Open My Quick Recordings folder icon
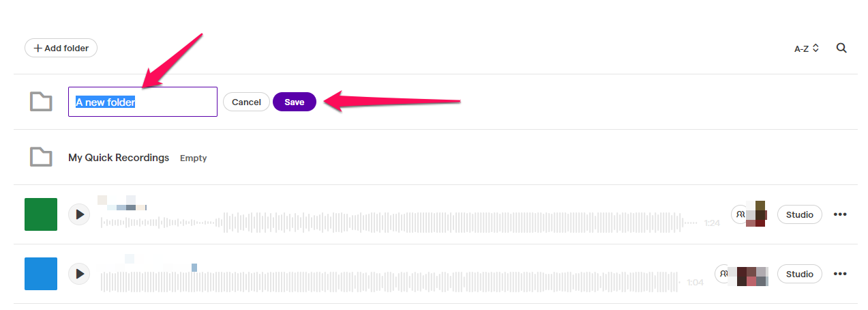Image resolution: width=868 pixels, height=310 pixels. [41, 157]
